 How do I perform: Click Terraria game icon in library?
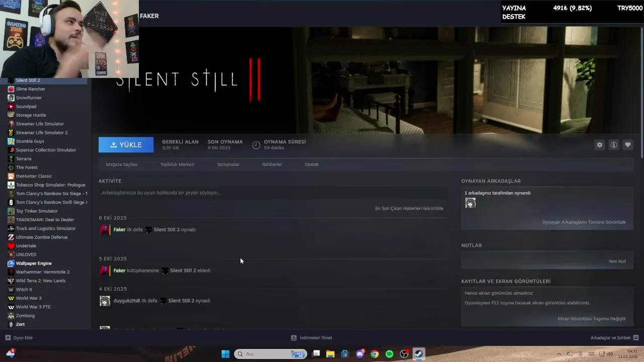[x=11, y=159]
